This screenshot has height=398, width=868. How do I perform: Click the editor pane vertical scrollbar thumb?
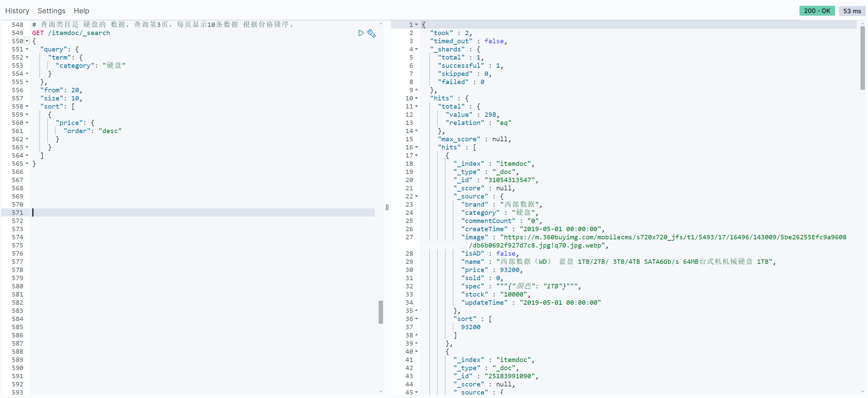(381, 312)
